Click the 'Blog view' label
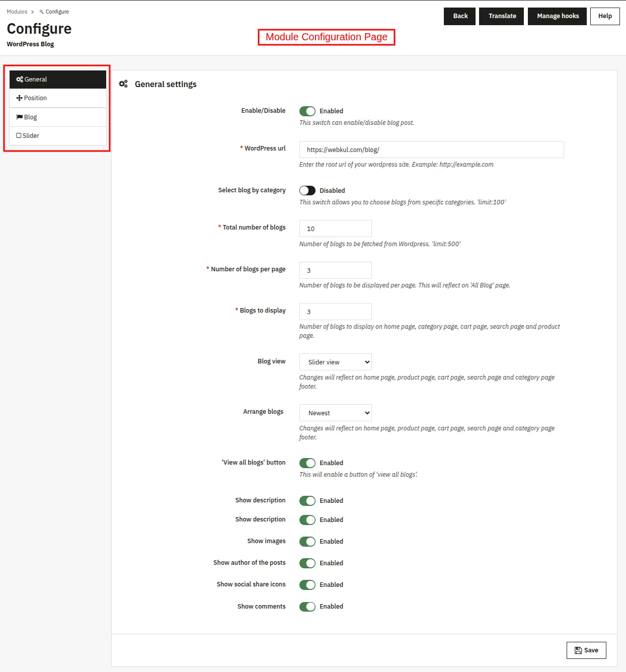This screenshot has height=672, width=626. [x=271, y=361]
